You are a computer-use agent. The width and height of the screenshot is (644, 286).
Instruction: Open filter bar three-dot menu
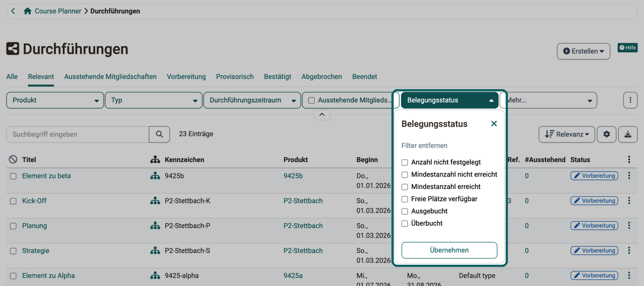[x=630, y=100]
